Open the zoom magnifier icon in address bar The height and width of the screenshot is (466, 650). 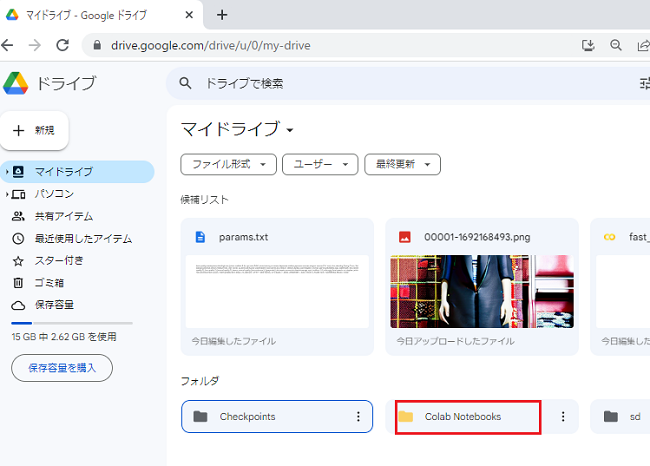coord(616,45)
